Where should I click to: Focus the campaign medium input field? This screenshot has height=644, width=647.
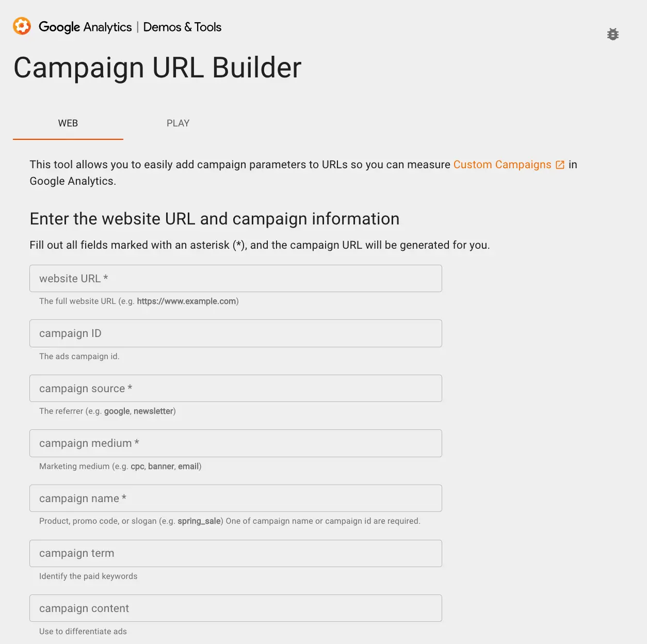(x=236, y=443)
